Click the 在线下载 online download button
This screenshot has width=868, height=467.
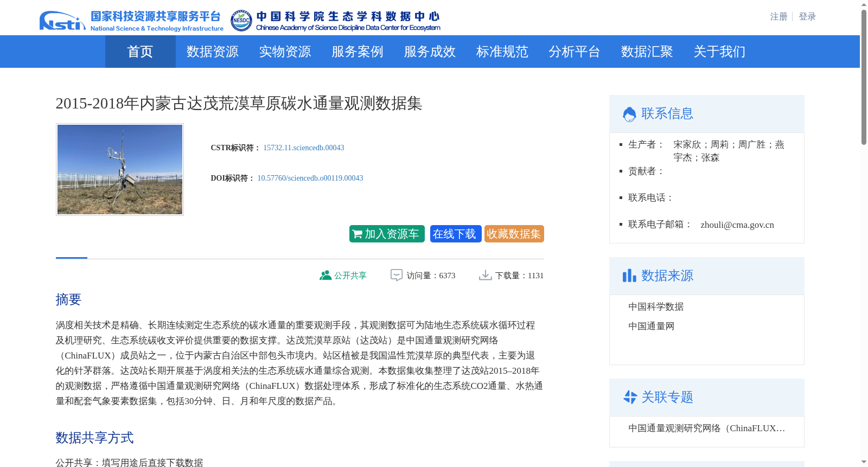456,234
